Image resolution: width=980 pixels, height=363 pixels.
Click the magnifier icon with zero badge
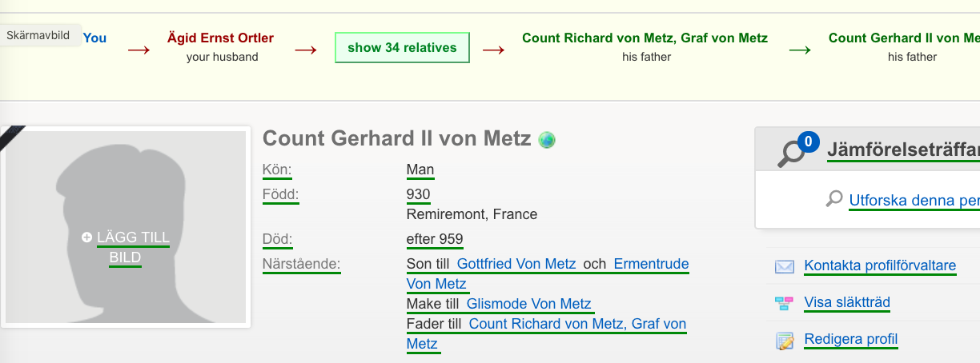point(796,151)
